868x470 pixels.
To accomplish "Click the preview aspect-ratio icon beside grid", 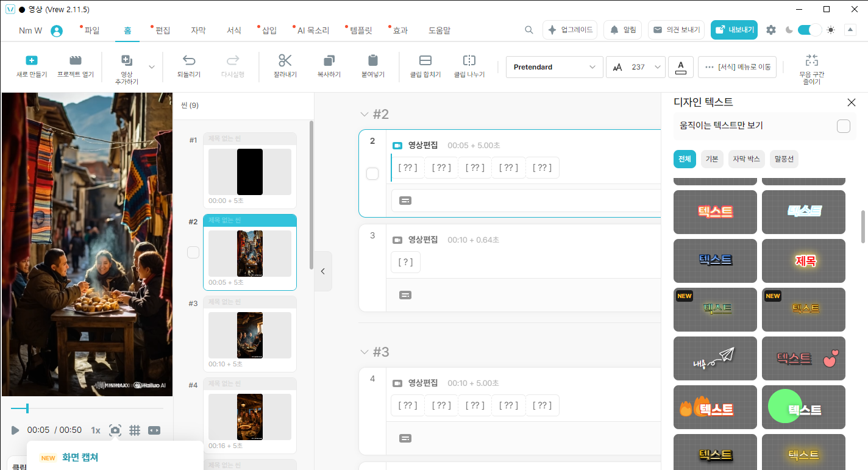I will 154,430.
